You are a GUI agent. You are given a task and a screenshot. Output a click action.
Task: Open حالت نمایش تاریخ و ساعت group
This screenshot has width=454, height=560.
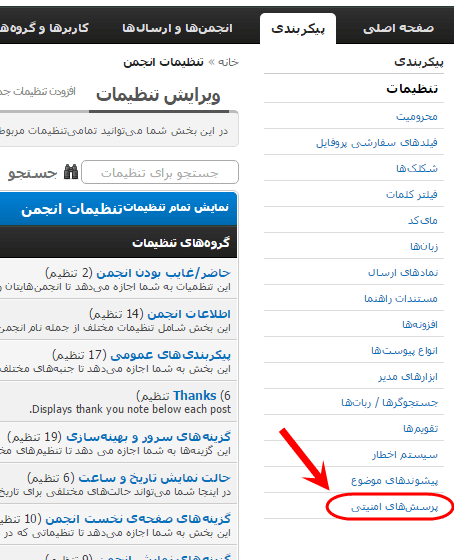[x=154, y=478]
